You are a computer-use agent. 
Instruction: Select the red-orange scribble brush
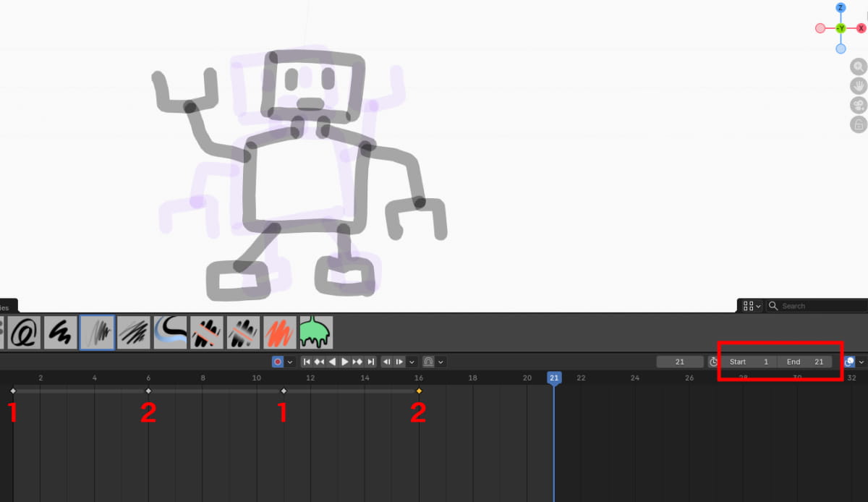[279, 333]
